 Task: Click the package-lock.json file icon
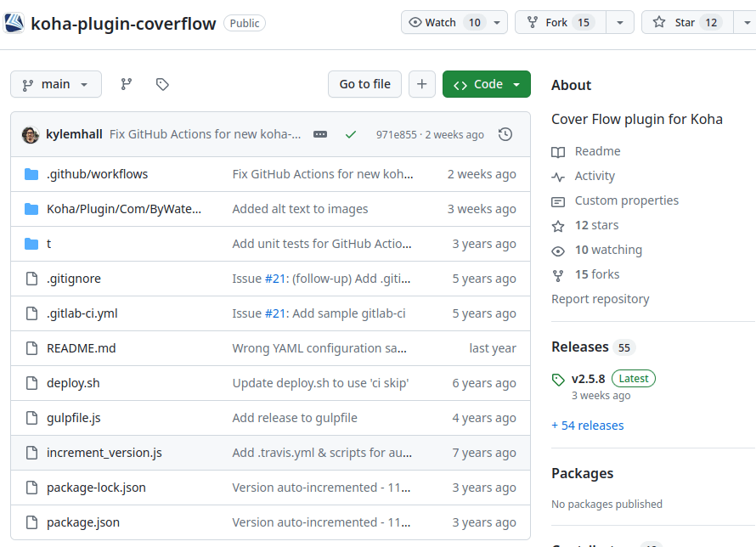31,488
